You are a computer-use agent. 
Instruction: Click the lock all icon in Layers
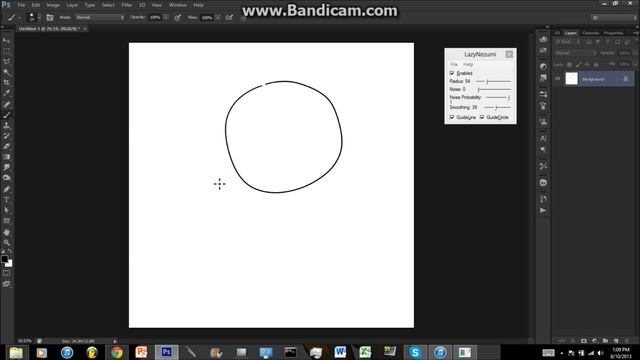tap(596, 64)
